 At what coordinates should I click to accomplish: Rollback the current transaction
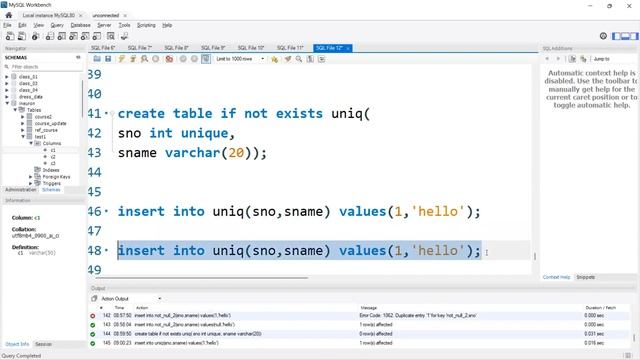click(x=194, y=59)
